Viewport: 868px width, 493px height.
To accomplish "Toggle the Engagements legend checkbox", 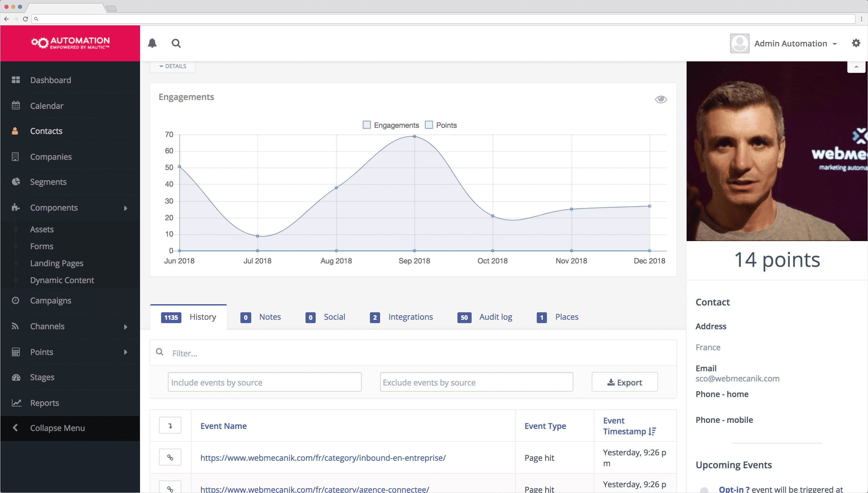I will [x=367, y=125].
